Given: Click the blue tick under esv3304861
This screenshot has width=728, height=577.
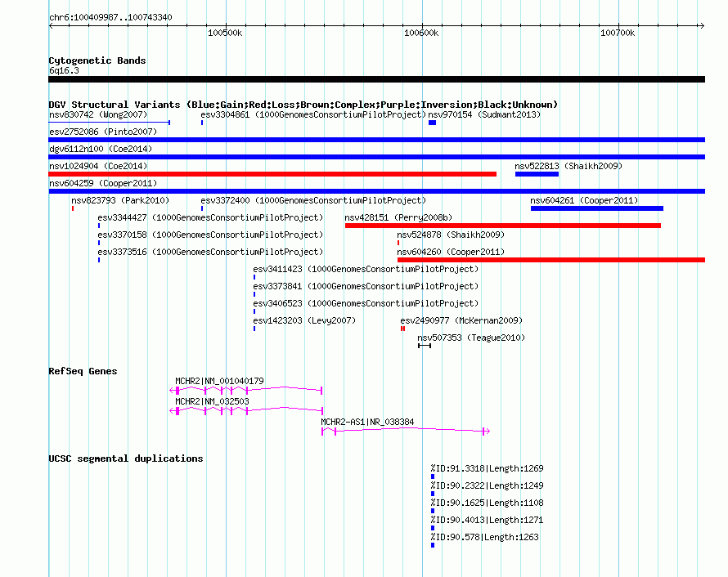Looking at the screenshot, I should [202, 123].
